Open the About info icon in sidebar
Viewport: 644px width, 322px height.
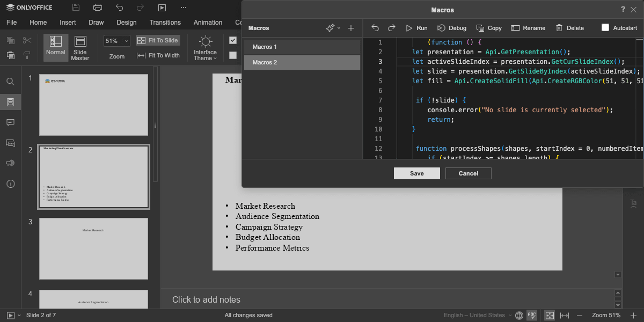pos(10,184)
